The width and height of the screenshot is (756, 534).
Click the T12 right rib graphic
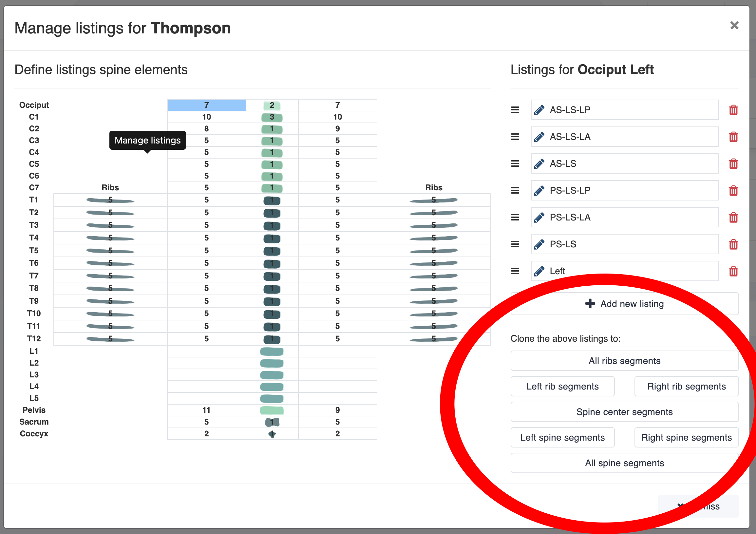pos(434,339)
